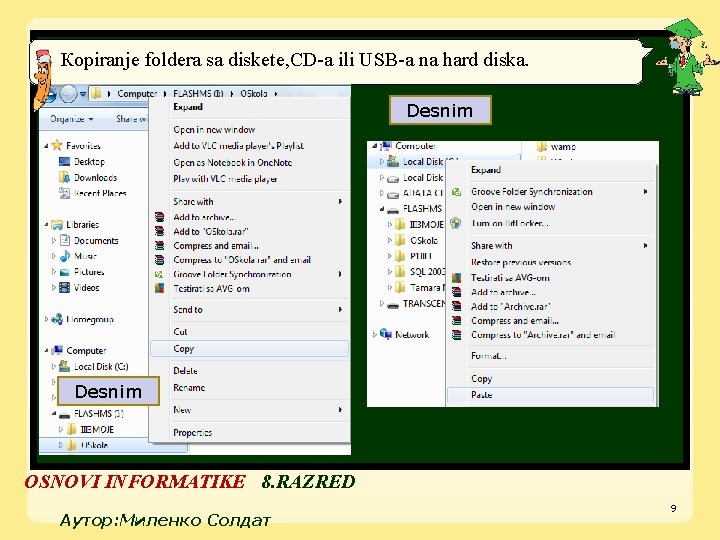Expand the Homegroup node

(x=46, y=319)
